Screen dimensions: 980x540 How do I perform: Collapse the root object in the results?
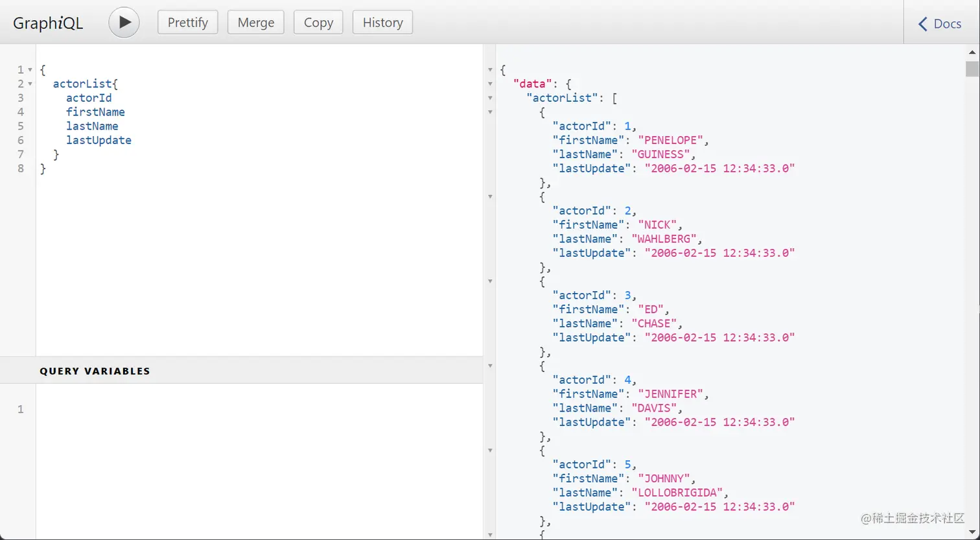click(490, 70)
